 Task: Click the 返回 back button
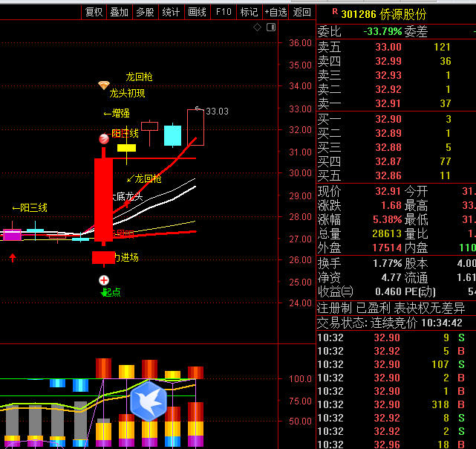pyautogui.click(x=301, y=12)
